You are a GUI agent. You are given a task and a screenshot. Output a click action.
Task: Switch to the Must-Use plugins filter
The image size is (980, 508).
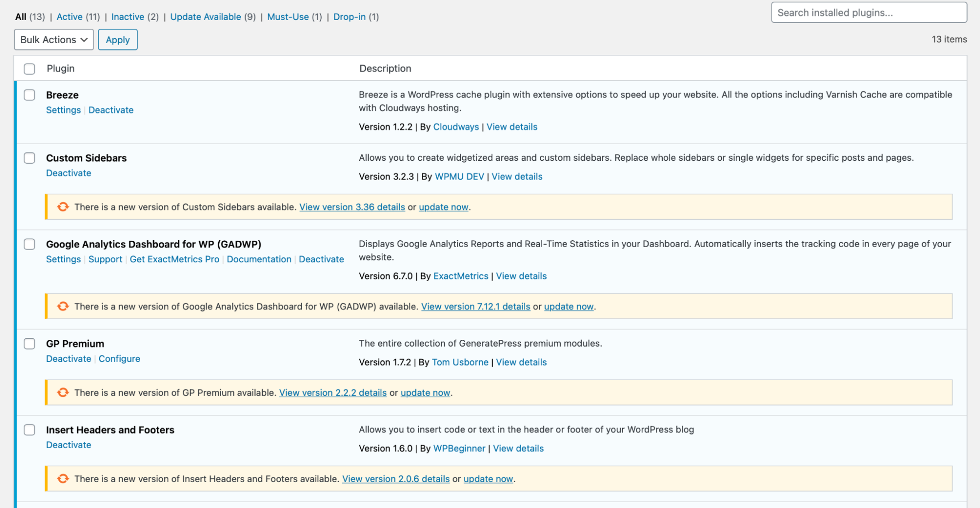pos(288,17)
